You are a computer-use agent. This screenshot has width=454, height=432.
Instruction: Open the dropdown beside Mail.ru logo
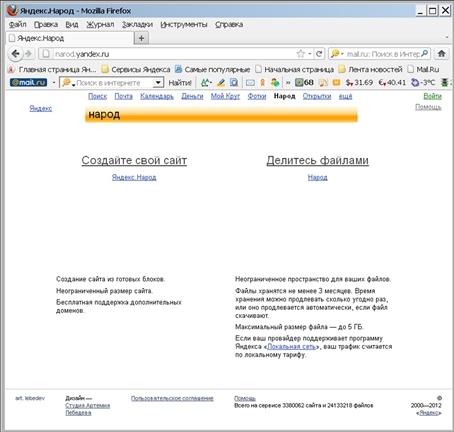pyautogui.click(x=54, y=82)
